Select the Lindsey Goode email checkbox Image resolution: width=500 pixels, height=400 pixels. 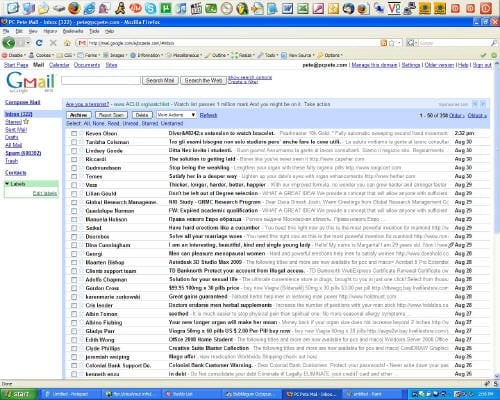tap(74, 151)
